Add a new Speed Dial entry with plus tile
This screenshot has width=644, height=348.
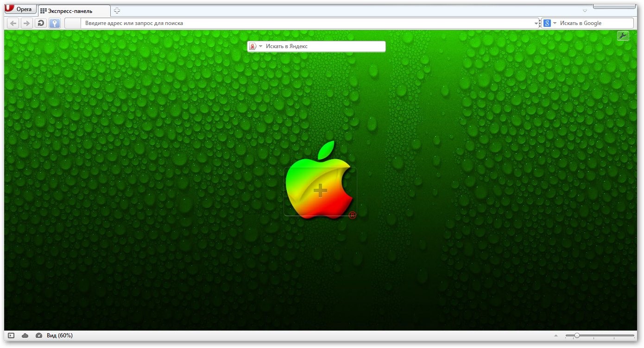pos(320,191)
